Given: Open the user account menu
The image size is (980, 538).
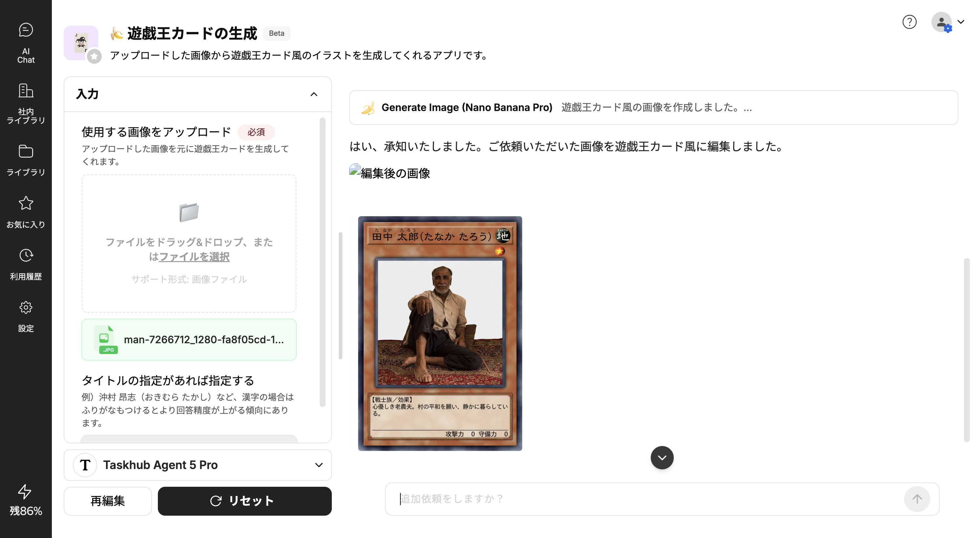Looking at the screenshot, I should [948, 22].
